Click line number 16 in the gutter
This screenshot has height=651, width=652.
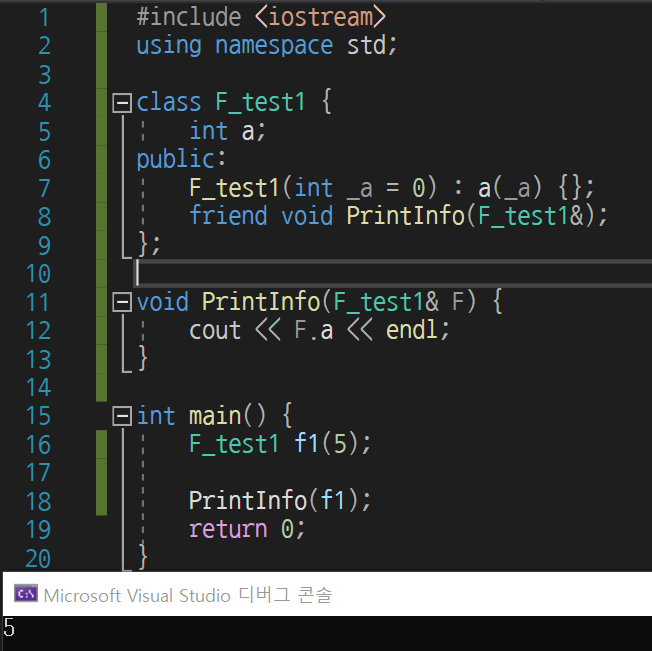point(38,445)
